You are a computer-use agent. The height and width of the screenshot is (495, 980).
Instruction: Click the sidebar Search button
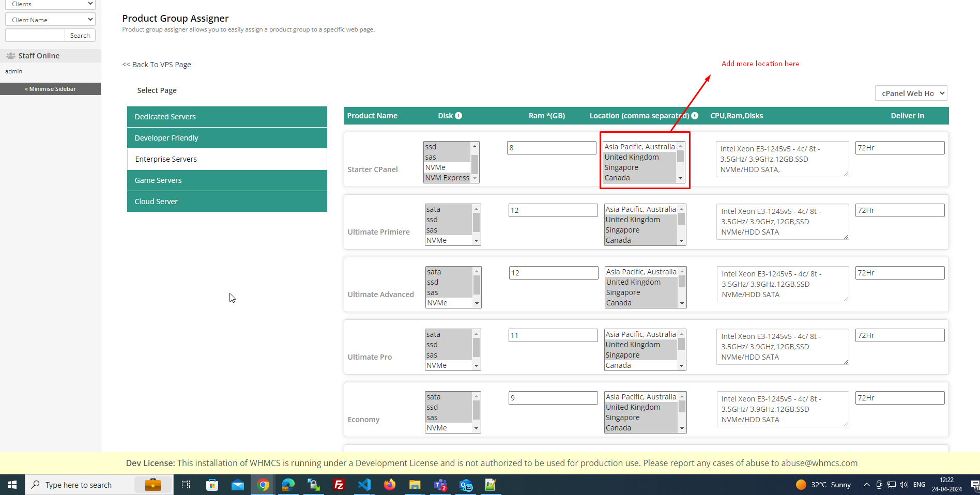(x=80, y=36)
